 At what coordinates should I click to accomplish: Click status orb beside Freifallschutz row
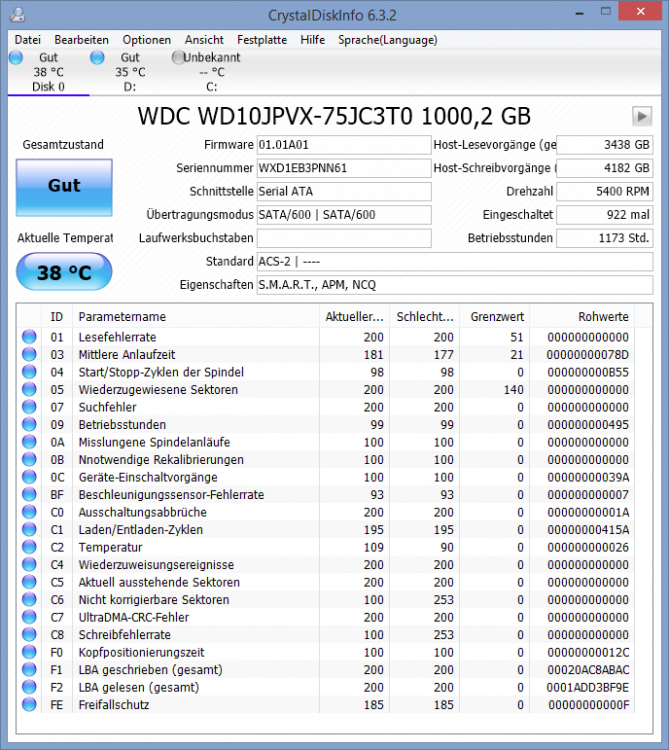29,705
